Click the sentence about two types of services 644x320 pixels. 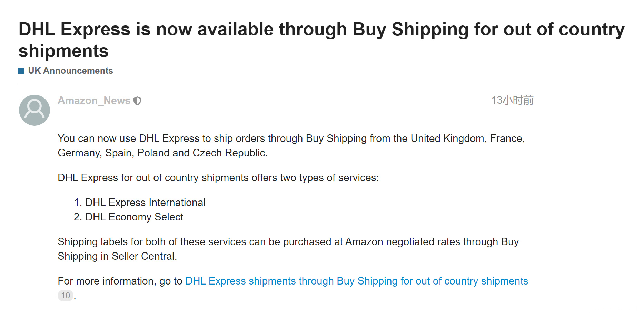(218, 178)
